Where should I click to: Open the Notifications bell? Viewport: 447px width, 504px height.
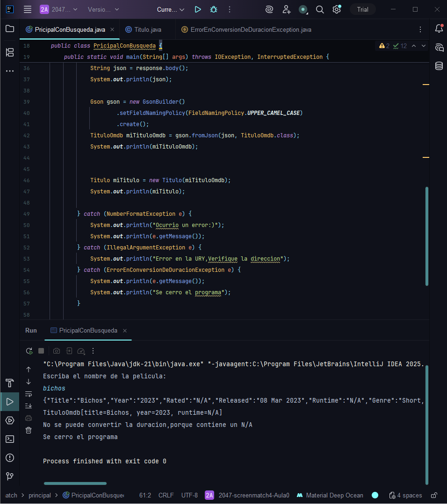pos(439,28)
